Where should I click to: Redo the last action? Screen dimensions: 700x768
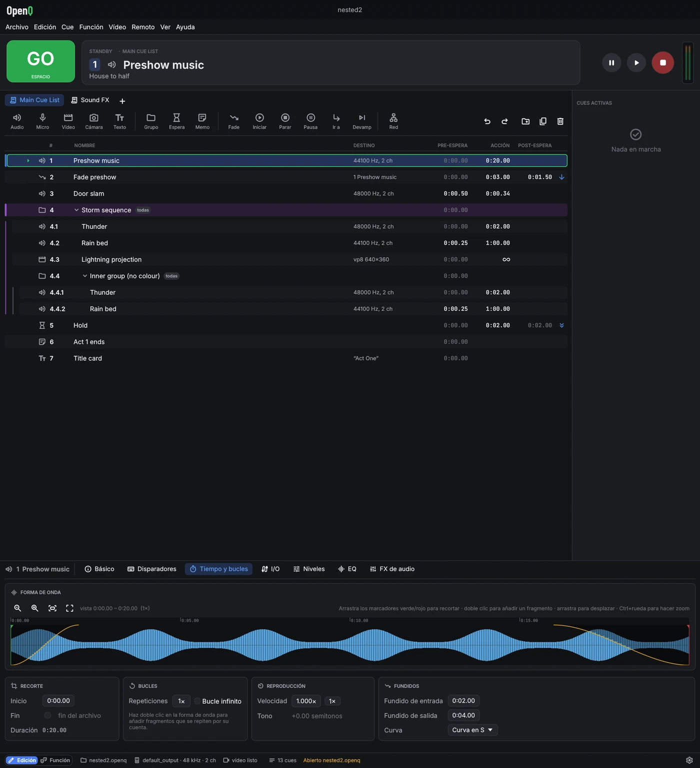(x=504, y=121)
